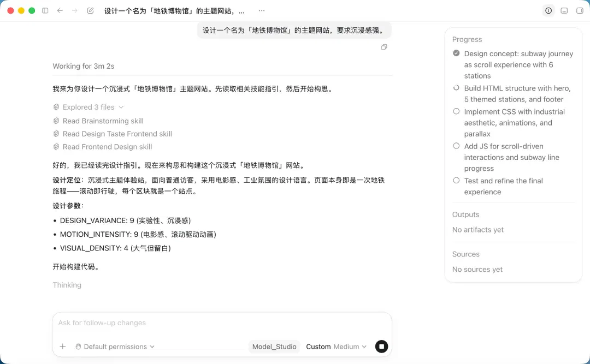Click the Thinking status text

point(67,285)
